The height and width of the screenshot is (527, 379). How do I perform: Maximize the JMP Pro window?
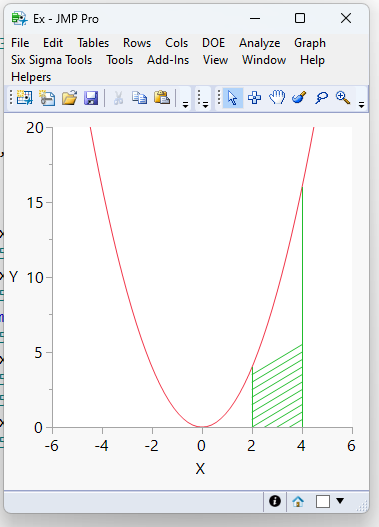coord(300,18)
